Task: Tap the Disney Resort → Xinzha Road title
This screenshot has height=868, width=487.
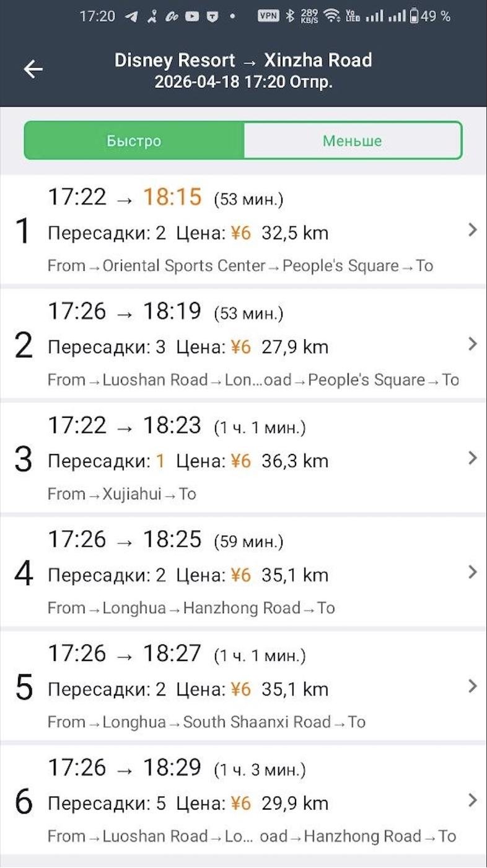Action: [x=243, y=60]
